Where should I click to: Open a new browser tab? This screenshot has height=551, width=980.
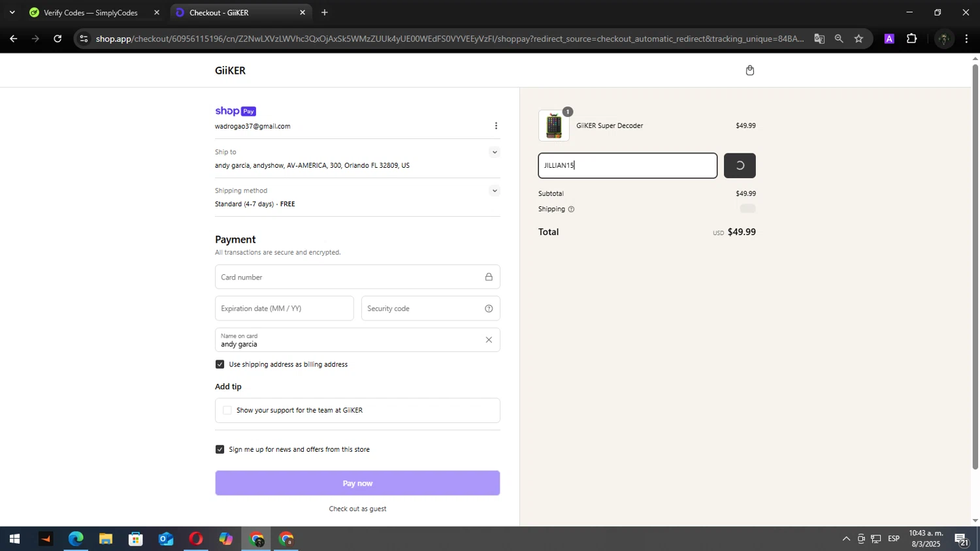(325, 12)
